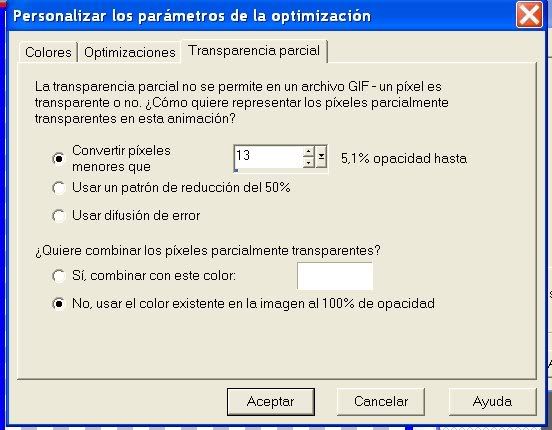Open the opacity value slider dropdown arrow
Viewport: 552px width, 430px height.
(x=321, y=157)
